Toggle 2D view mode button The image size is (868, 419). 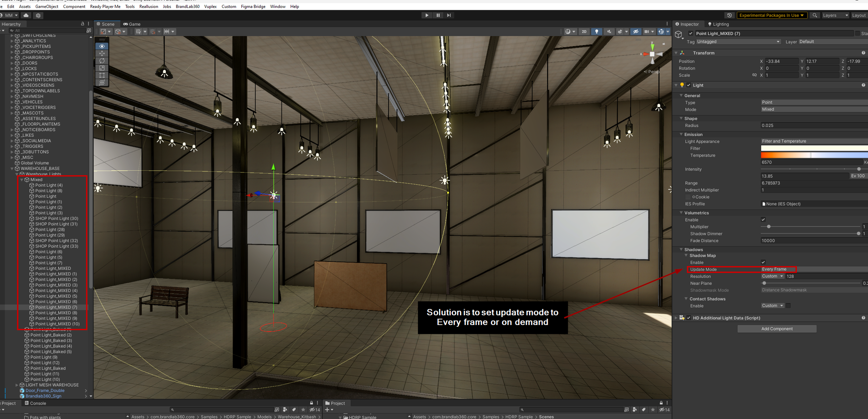click(x=584, y=32)
